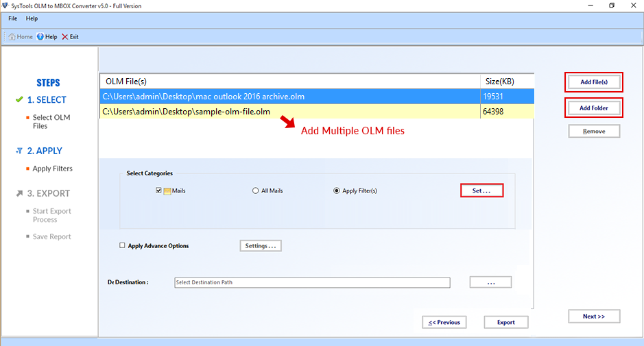
Task: Select the All Mails radio button
Action: 256,191
